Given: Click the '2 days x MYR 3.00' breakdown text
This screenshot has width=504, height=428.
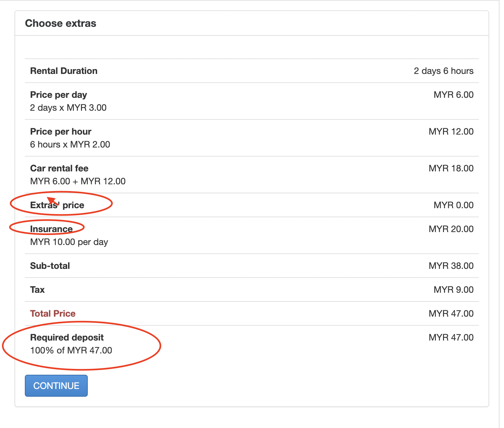Looking at the screenshot, I should [x=68, y=107].
